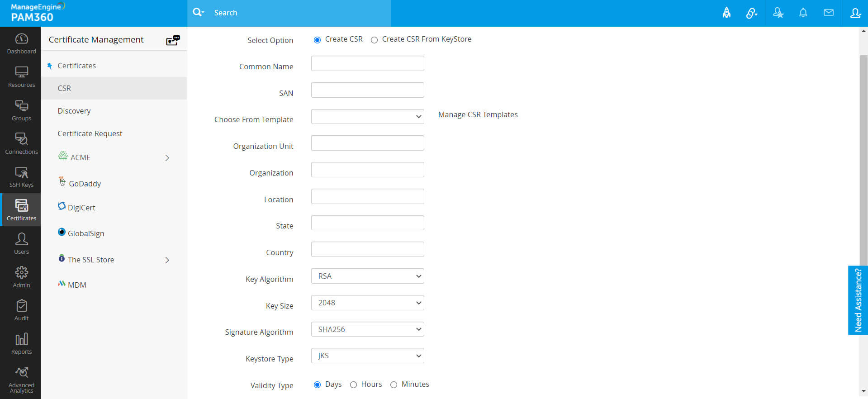Click the vertical scrollbar thumb
The height and width of the screenshot is (399, 868).
click(863, 160)
